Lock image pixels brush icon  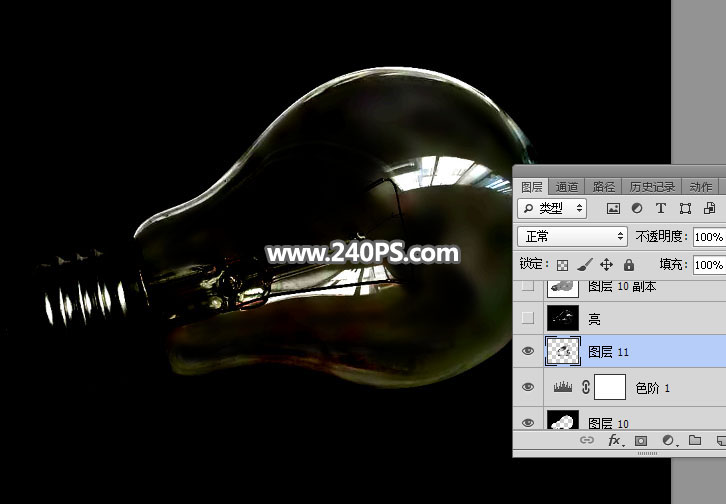point(584,265)
